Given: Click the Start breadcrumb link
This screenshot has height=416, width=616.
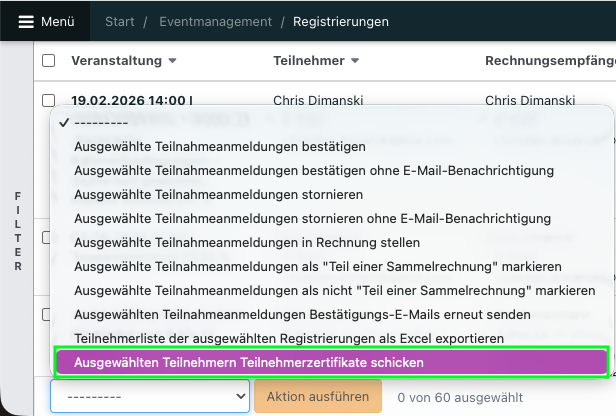Looking at the screenshot, I should coord(119,22).
